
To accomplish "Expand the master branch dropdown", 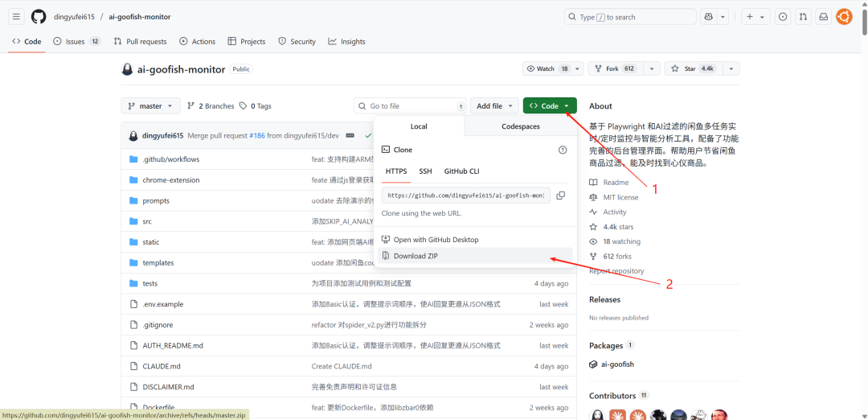I will click(150, 106).
